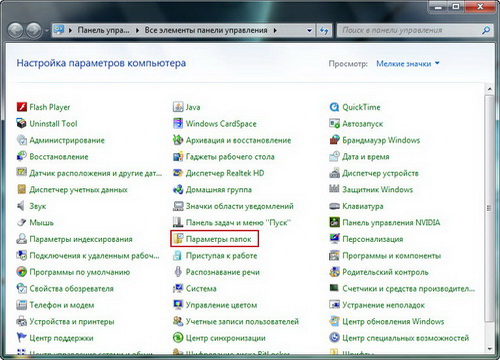
Task: Open Панель задач и меню "Пуск" link
Action: pos(238,222)
